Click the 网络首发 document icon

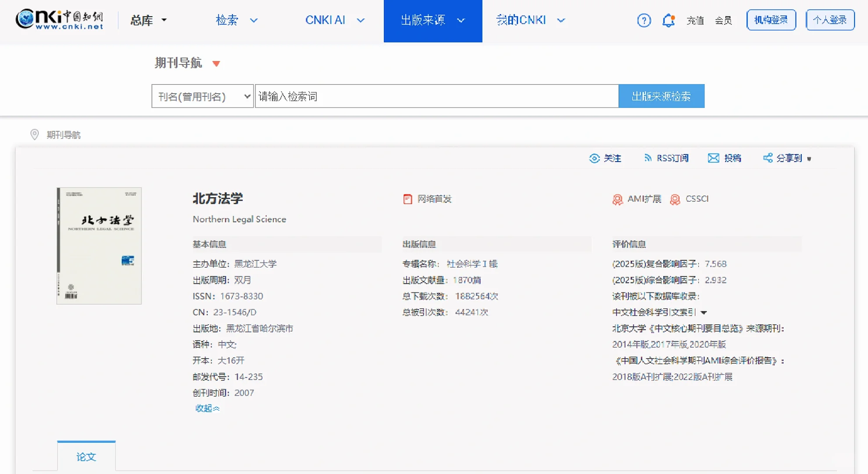pos(407,199)
